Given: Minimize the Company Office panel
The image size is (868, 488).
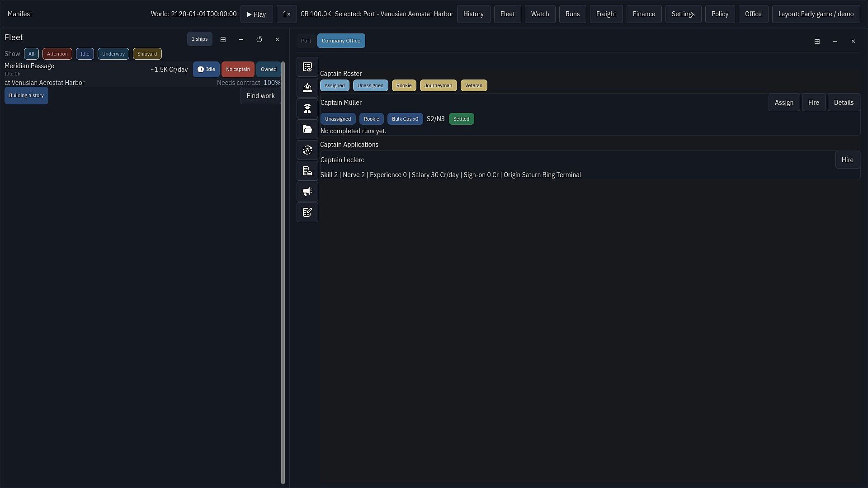Looking at the screenshot, I should (835, 42).
